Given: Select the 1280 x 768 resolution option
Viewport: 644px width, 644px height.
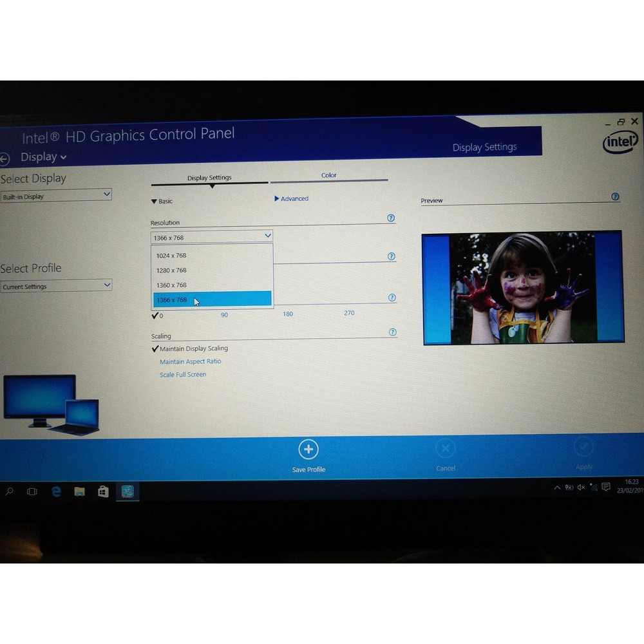Looking at the screenshot, I should click(171, 270).
